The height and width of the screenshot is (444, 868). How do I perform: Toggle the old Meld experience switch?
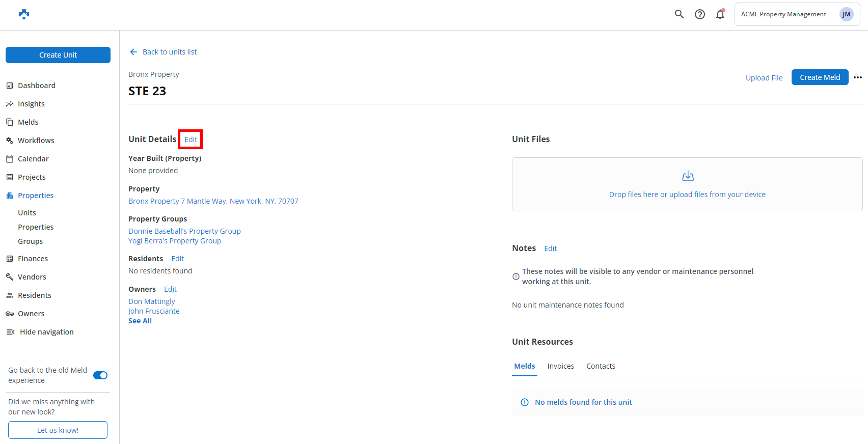pos(100,375)
